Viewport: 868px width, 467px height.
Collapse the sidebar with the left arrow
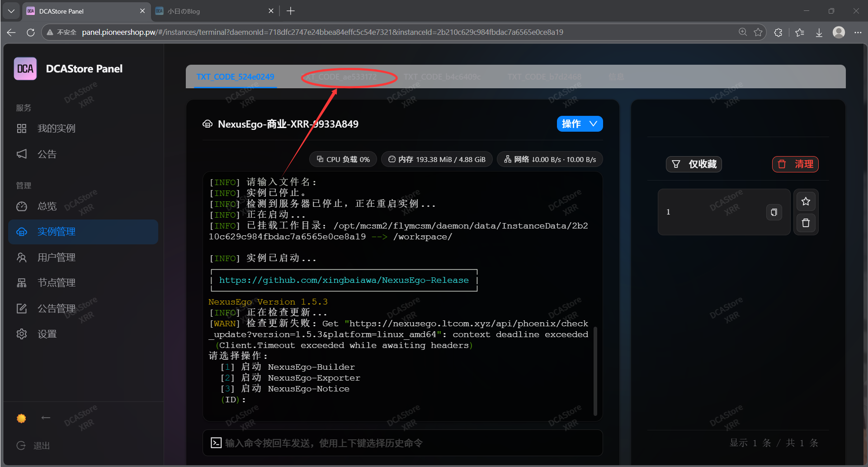click(46, 418)
